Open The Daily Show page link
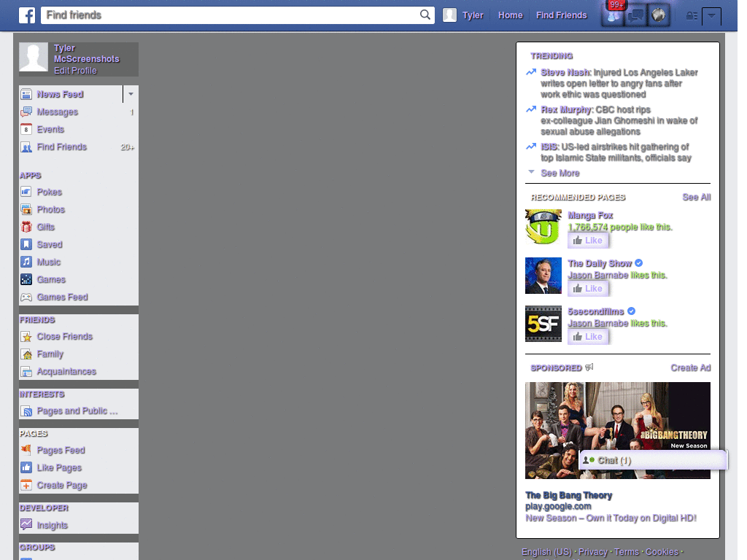The width and height of the screenshot is (747, 560). click(x=600, y=263)
